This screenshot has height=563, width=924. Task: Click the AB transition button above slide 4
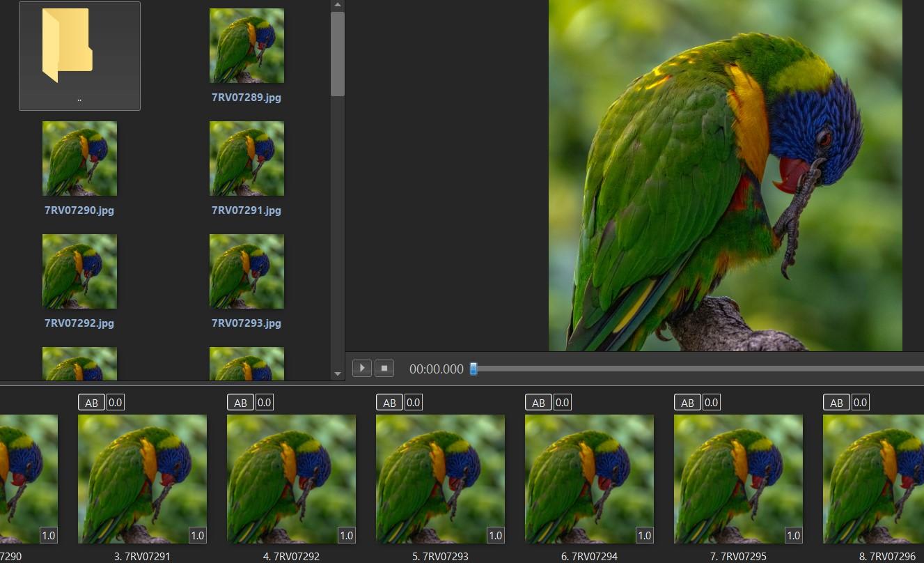pos(240,403)
